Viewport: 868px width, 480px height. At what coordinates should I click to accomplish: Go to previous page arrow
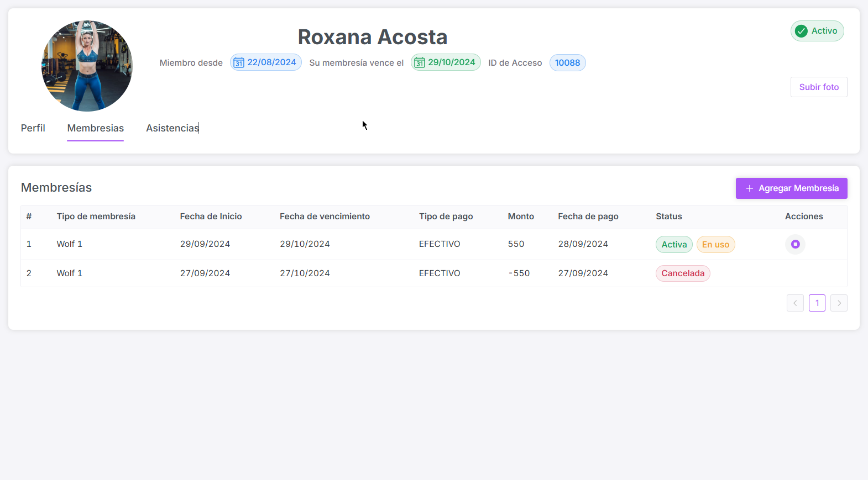click(795, 303)
